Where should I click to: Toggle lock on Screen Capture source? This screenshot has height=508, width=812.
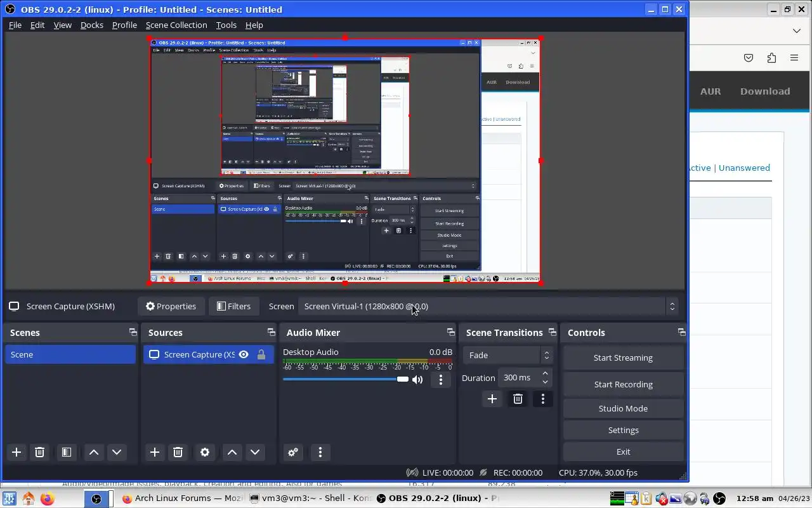click(261, 354)
